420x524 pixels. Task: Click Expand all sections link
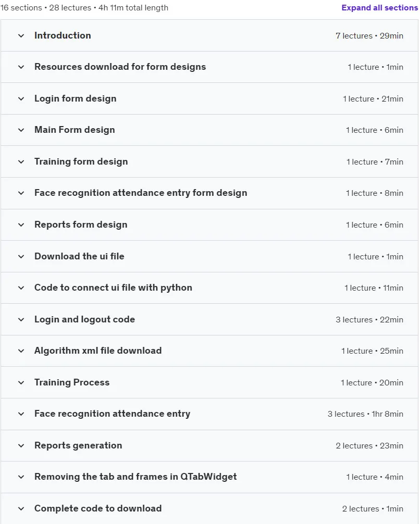[x=379, y=8]
